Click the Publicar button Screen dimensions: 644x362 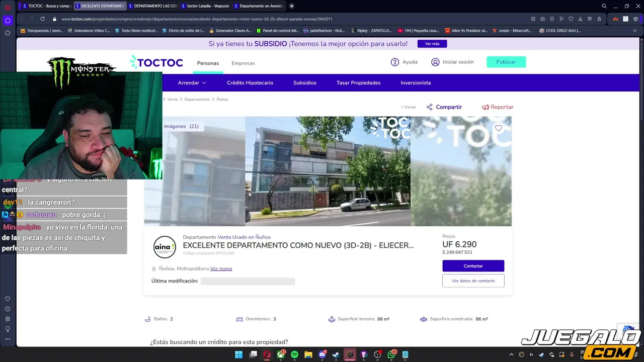pyautogui.click(x=506, y=62)
